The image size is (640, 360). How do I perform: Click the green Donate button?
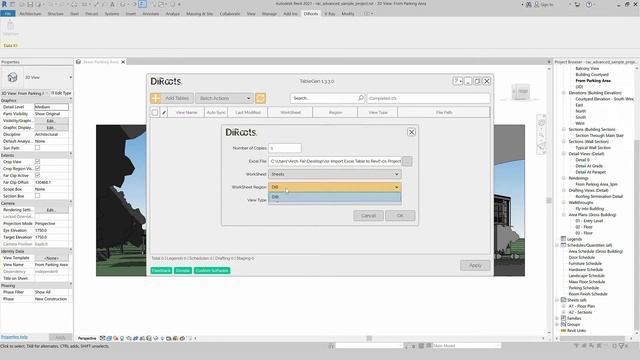[183, 271]
